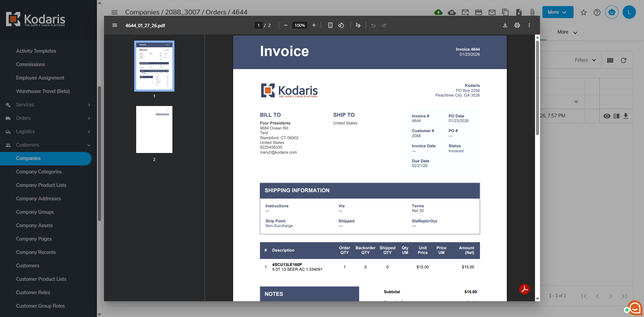Click the credit card payment icon

pos(479,12)
